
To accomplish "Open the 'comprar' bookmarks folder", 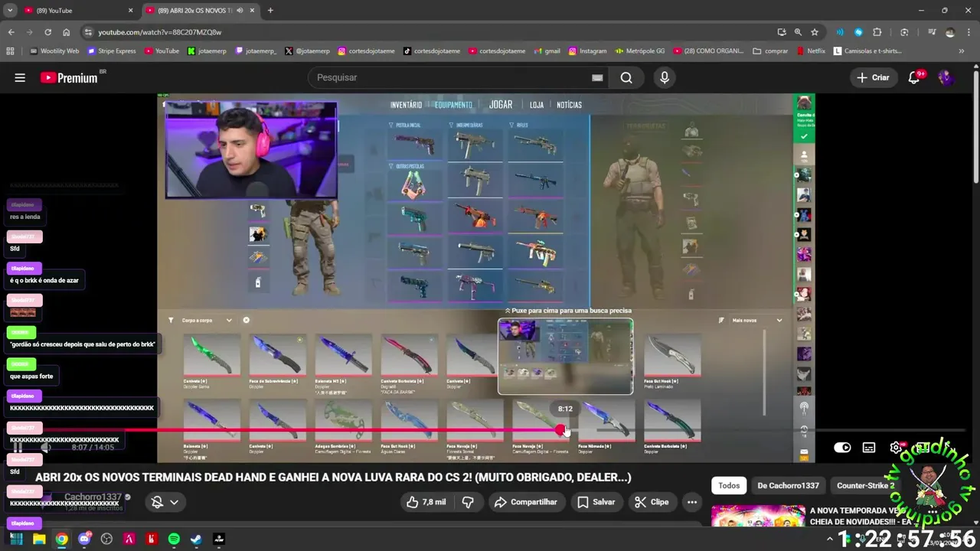I will point(770,51).
